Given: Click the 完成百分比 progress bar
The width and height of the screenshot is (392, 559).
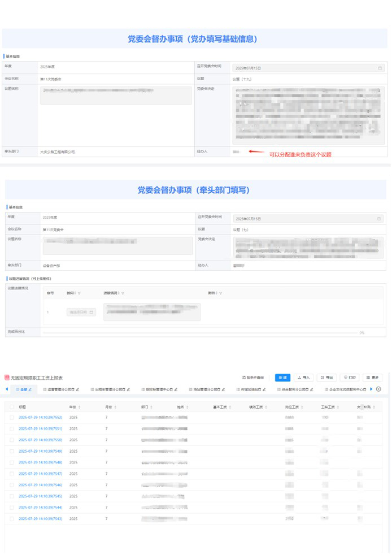Looking at the screenshot, I should pyautogui.click(x=198, y=333).
